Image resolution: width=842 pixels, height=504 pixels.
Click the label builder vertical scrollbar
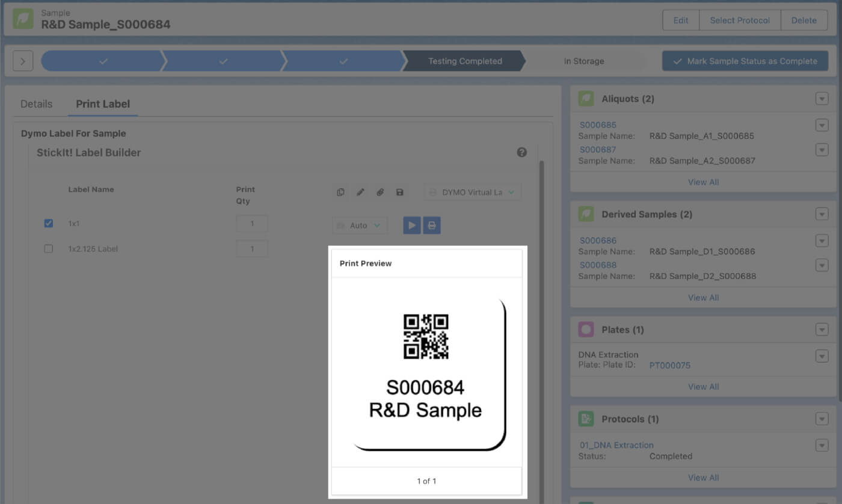[541, 331]
